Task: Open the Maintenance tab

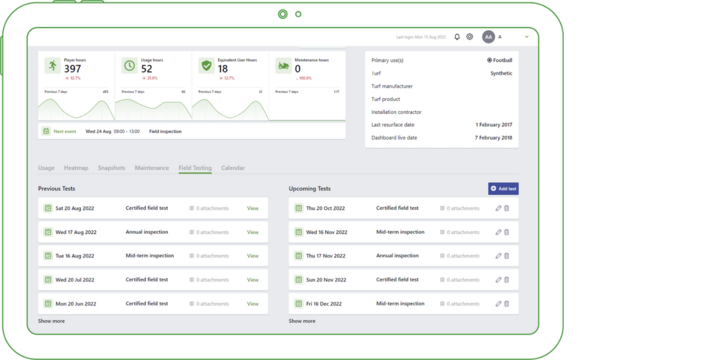Action: tap(152, 168)
